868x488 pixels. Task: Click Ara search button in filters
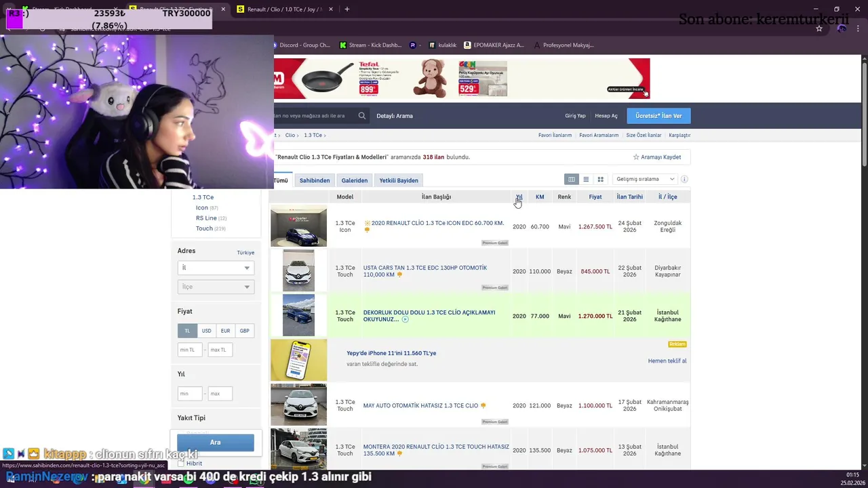click(216, 443)
